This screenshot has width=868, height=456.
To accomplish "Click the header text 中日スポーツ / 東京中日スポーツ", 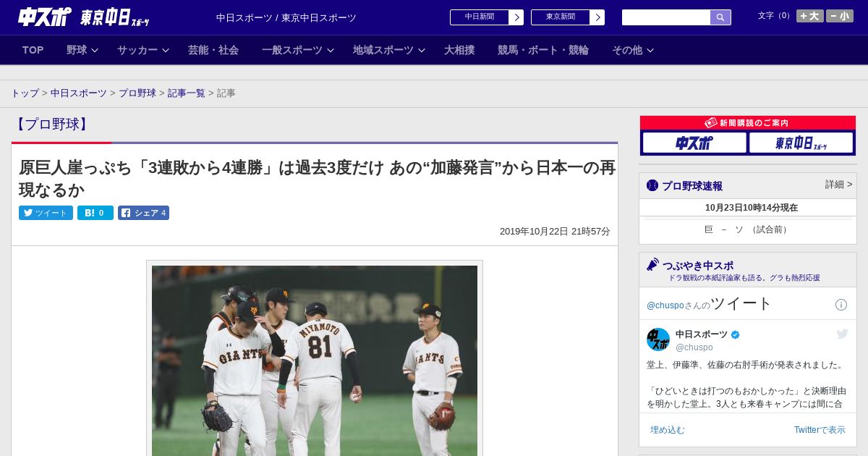I will pos(286,18).
